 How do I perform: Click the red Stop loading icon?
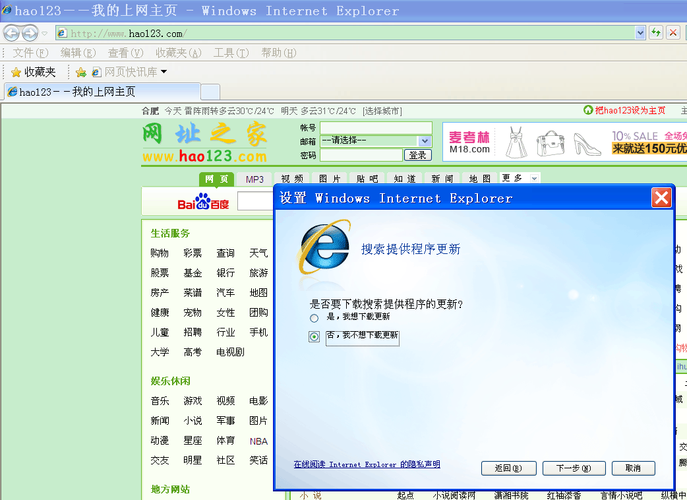tap(673, 32)
